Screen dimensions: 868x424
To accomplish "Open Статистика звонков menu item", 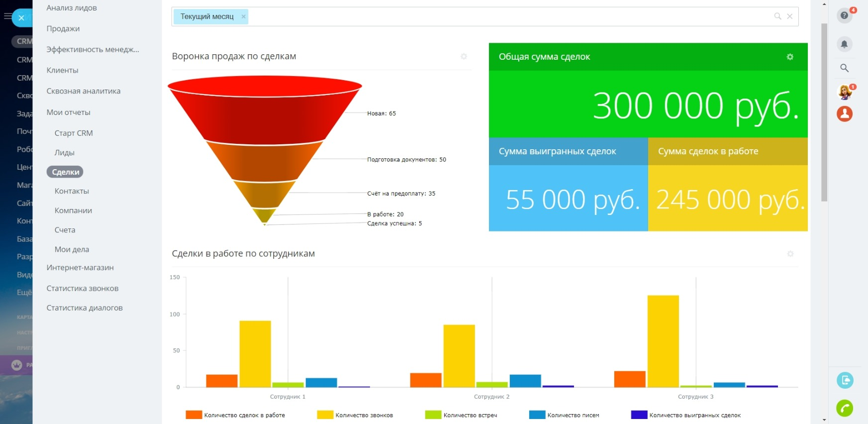I will [x=83, y=289].
